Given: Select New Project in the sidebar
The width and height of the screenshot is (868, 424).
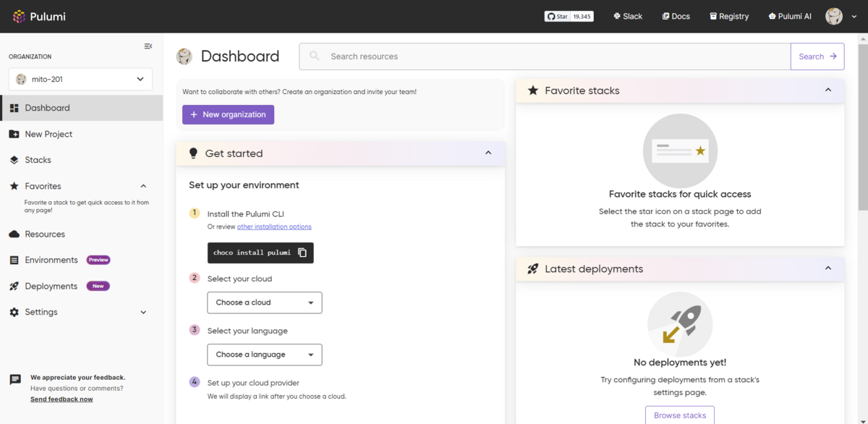Looking at the screenshot, I should point(81,134).
